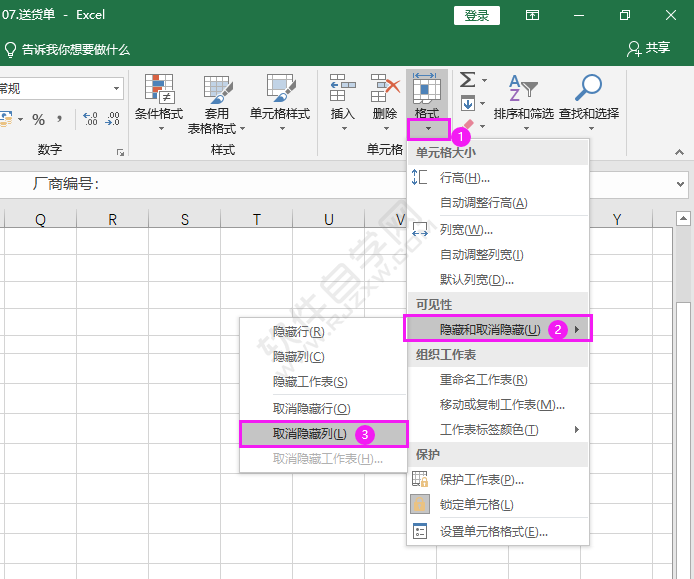Screen dimensions: 694x579
Task: Open Format dropdown arrow
Action: pos(428,129)
